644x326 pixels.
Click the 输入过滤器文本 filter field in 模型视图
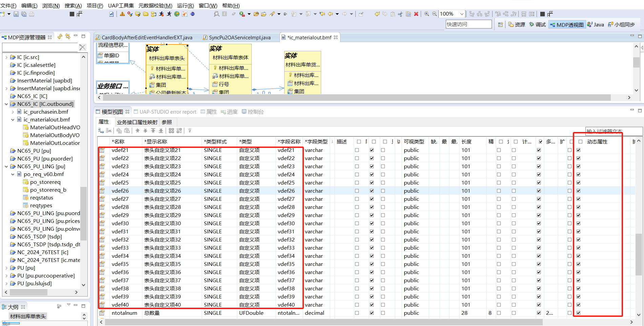614,131
